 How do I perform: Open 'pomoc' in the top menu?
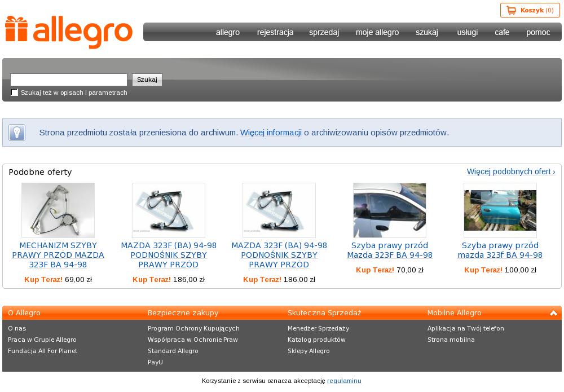538,32
